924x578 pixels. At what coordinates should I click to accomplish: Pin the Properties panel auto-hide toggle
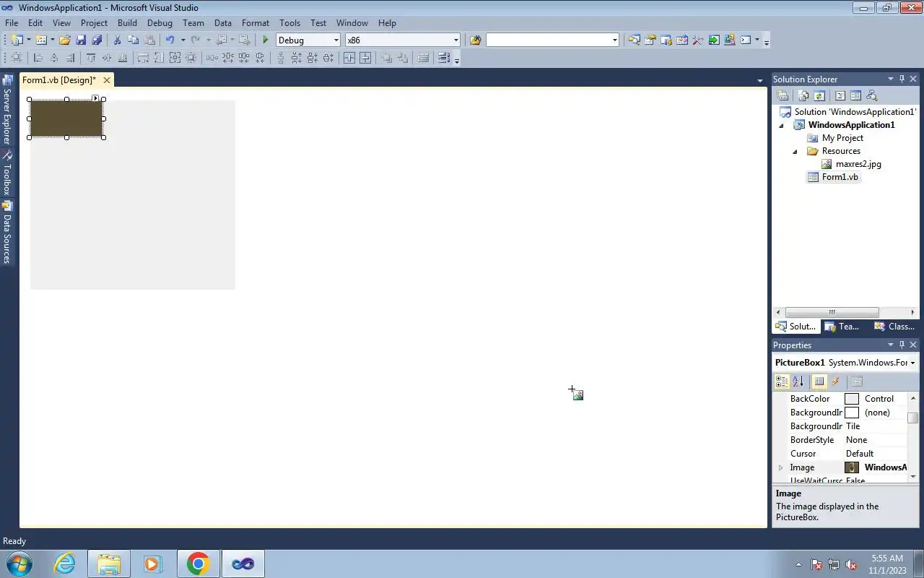pos(902,345)
